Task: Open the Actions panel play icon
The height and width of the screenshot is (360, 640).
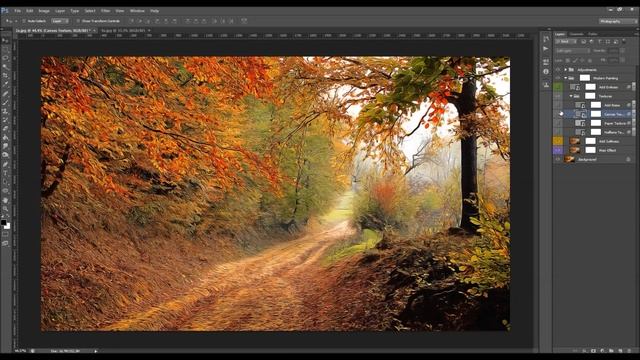Action: click(x=546, y=49)
